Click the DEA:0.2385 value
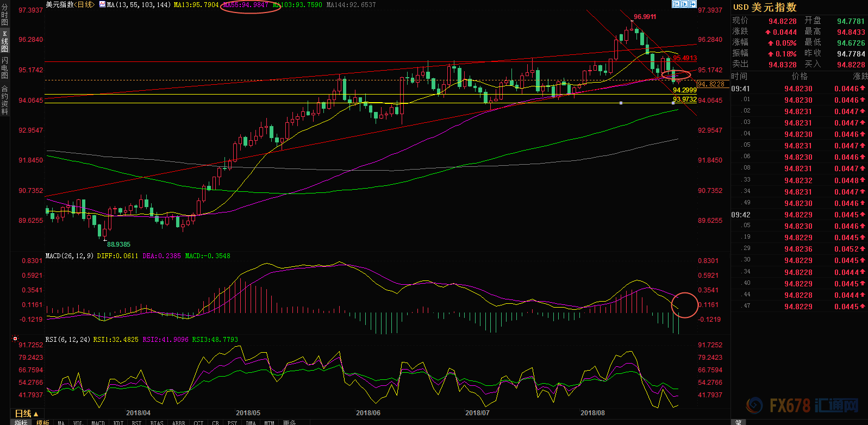Image resolution: width=868 pixels, height=425 pixels. tap(161, 255)
